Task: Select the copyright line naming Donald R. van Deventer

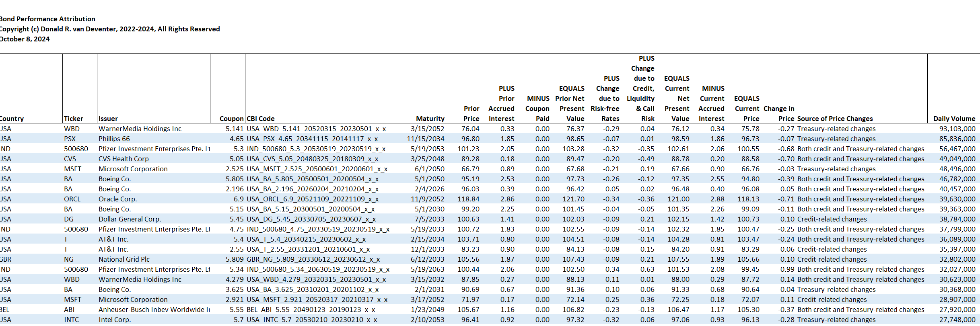Action: tap(110, 29)
